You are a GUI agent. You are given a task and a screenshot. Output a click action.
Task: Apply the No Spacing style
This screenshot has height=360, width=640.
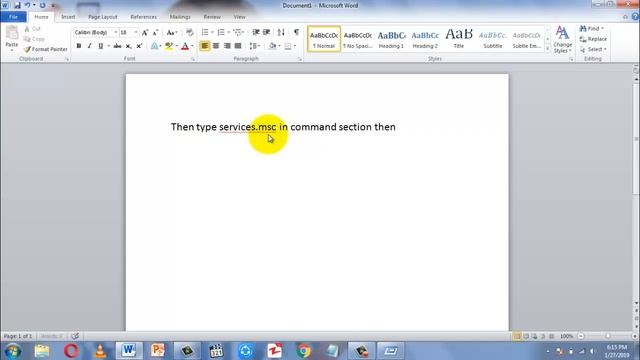pos(358,39)
